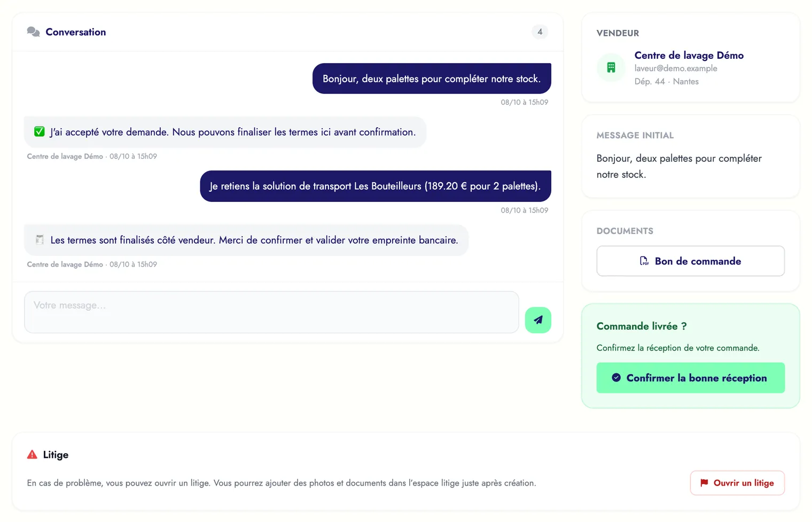Click the check circle icon in Confirmer la bonne réception
This screenshot has width=812, height=522.
(x=616, y=378)
